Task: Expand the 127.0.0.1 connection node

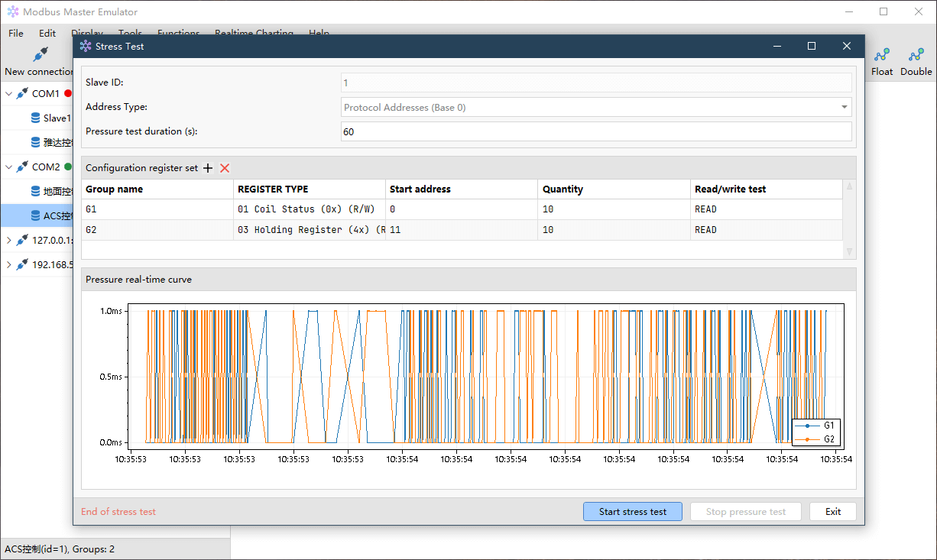Action: point(9,241)
